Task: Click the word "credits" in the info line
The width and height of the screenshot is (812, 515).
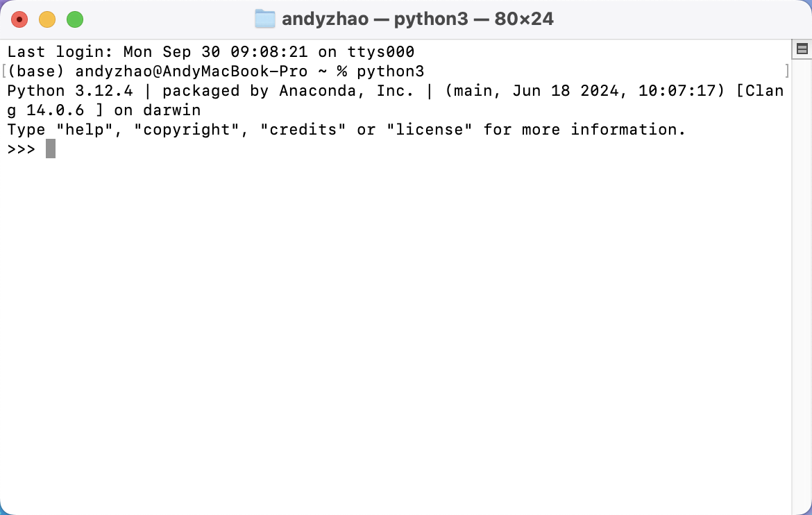Action: tap(303, 130)
